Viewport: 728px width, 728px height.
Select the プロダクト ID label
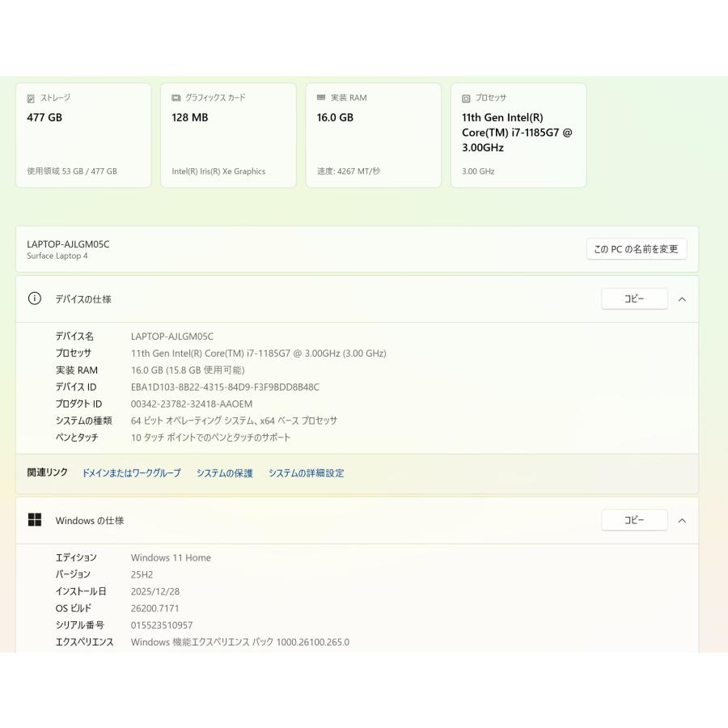click(x=79, y=404)
